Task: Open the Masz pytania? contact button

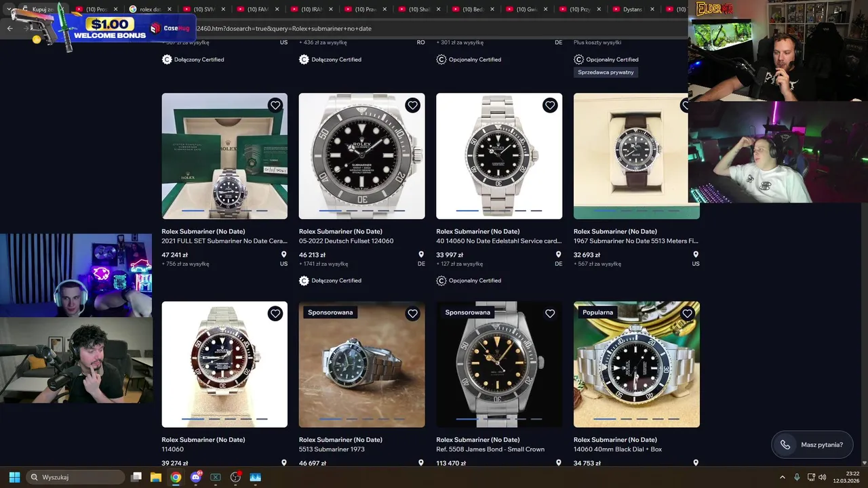Action: coord(812,445)
